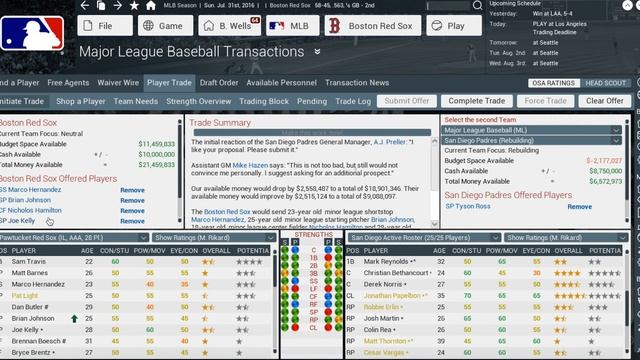Image resolution: width=640 pixels, height=360 pixels.
Task: Switch to the Waiver Wire tab
Action: 118,83
